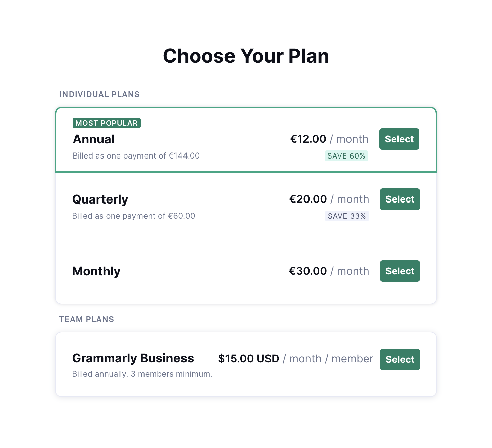Image resolution: width=492 pixels, height=448 pixels.
Task: Select the Annual plan button
Action: click(399, 139)
